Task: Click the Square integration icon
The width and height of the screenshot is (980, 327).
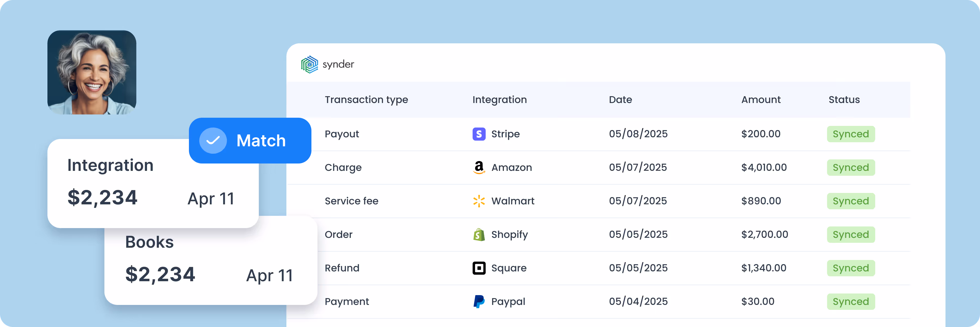Action: [479, 268]
